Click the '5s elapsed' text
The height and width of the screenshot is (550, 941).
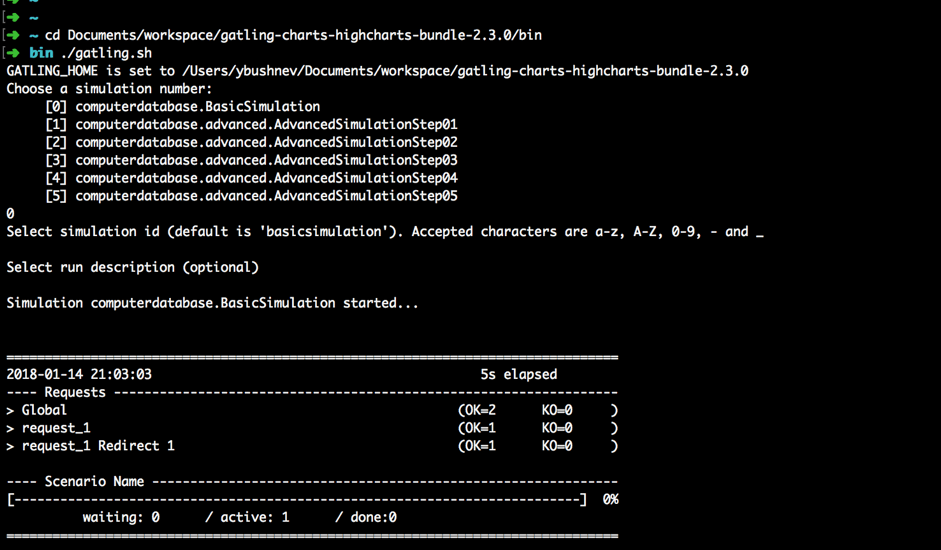coord(519,375)
